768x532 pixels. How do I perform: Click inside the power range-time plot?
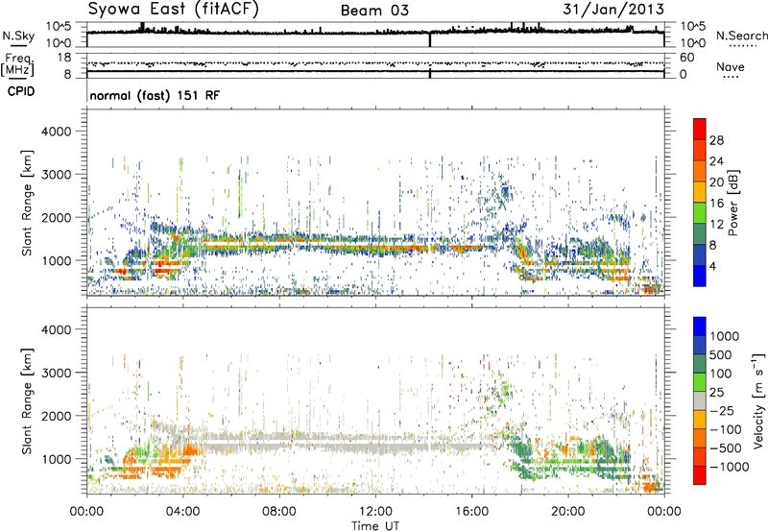point(375,203)
